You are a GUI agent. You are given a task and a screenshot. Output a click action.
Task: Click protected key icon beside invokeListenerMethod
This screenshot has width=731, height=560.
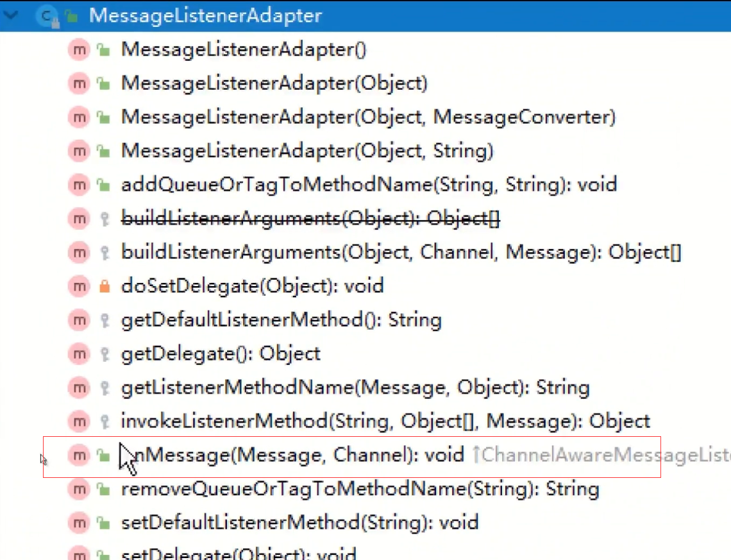[x=104, y=422]
